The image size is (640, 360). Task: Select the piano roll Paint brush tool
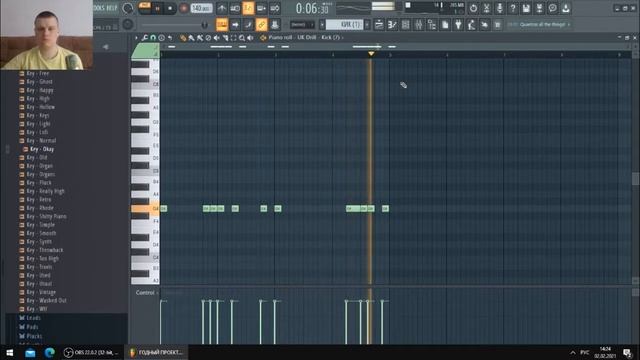click(191, 38)
